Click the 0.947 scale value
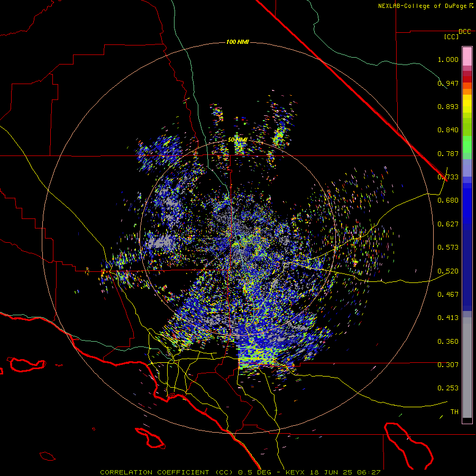Viewport: 476px width, 476px height. coord(448,83)
